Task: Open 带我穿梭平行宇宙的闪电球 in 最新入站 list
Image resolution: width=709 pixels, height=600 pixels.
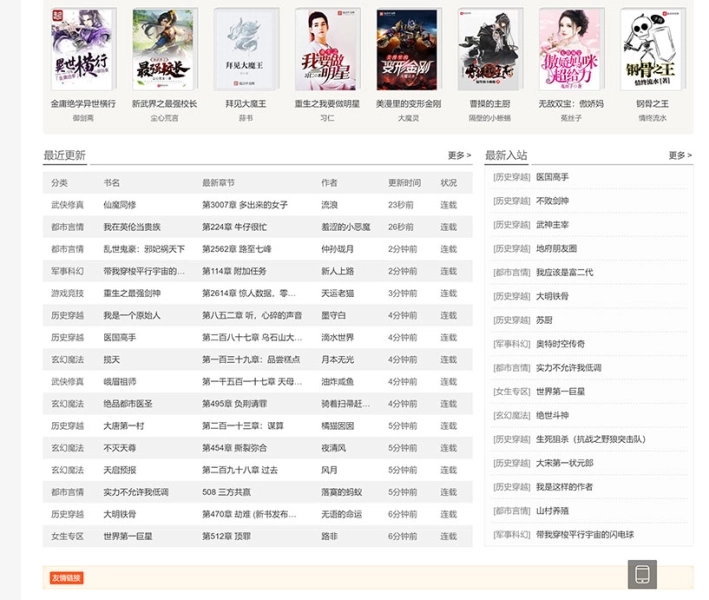Action: pos(585,535)
